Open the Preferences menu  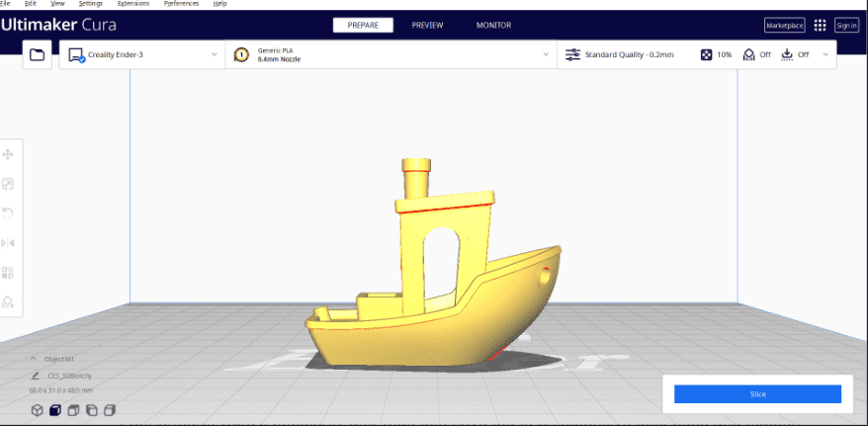[x=181, y=3]
